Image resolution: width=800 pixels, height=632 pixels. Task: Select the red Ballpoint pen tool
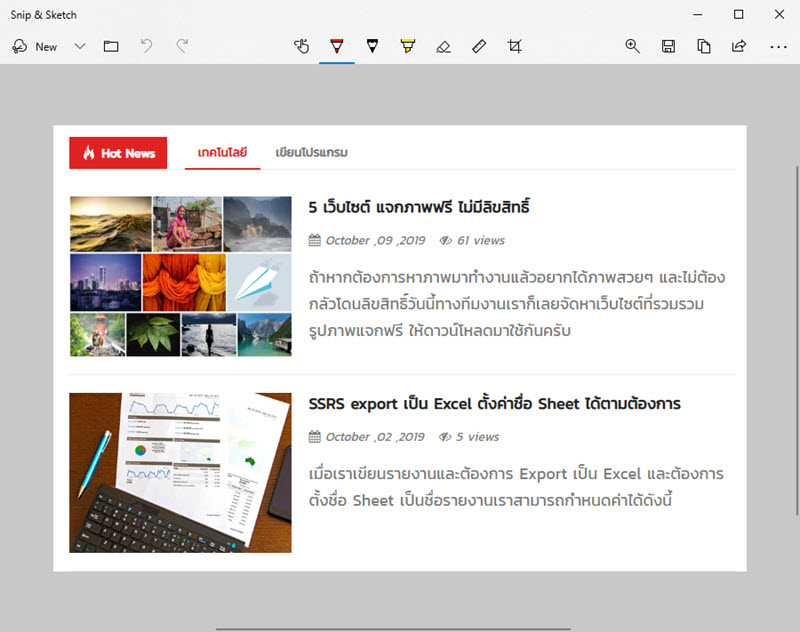[337, 46]
